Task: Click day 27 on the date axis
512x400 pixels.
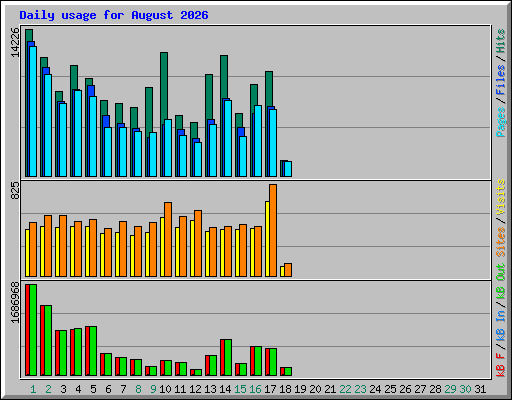Action: coord(420,389)
